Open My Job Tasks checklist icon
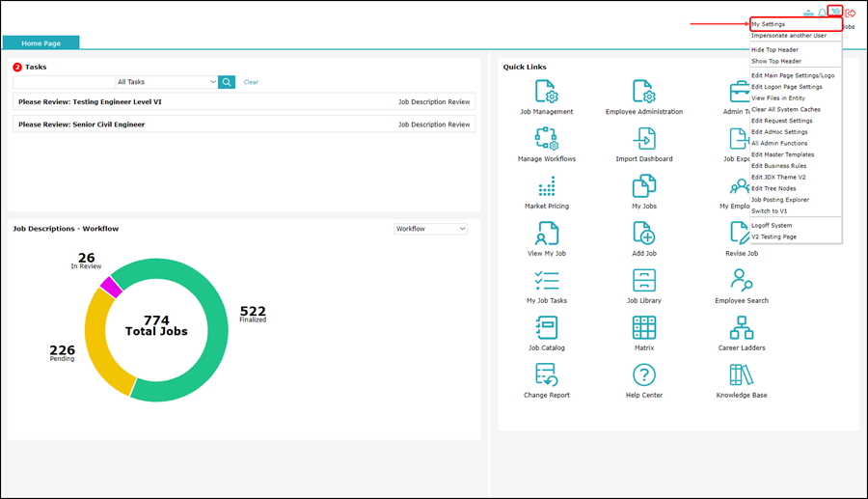 coord(547,280)
